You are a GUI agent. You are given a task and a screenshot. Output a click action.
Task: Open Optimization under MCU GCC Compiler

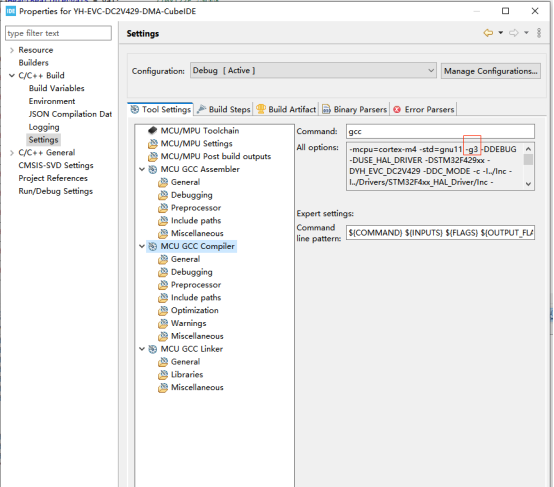[194, 310]
